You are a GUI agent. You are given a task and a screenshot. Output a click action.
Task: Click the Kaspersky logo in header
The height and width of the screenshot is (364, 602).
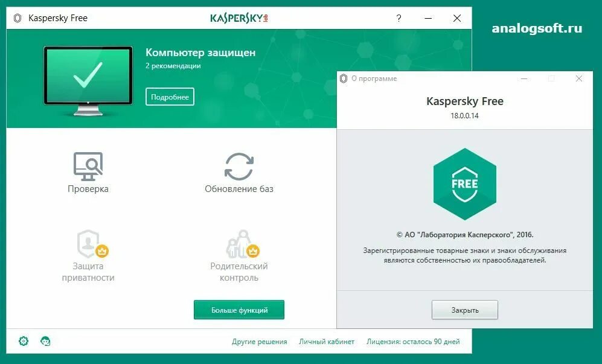[239, 18]
